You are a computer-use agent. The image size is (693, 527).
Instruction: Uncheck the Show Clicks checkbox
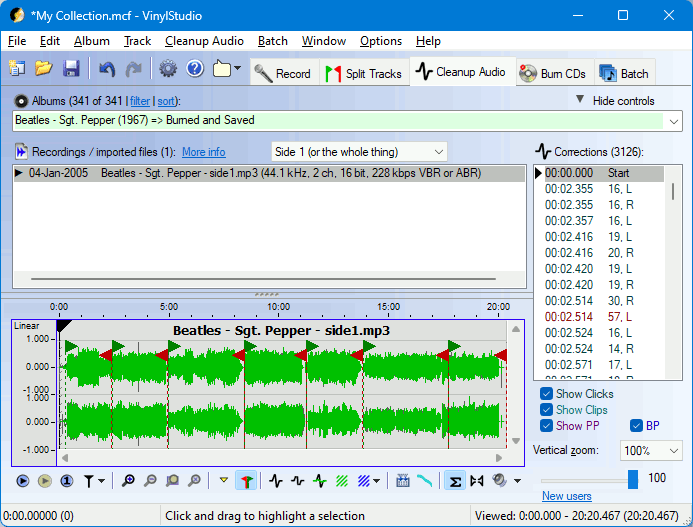pos(546,394)
